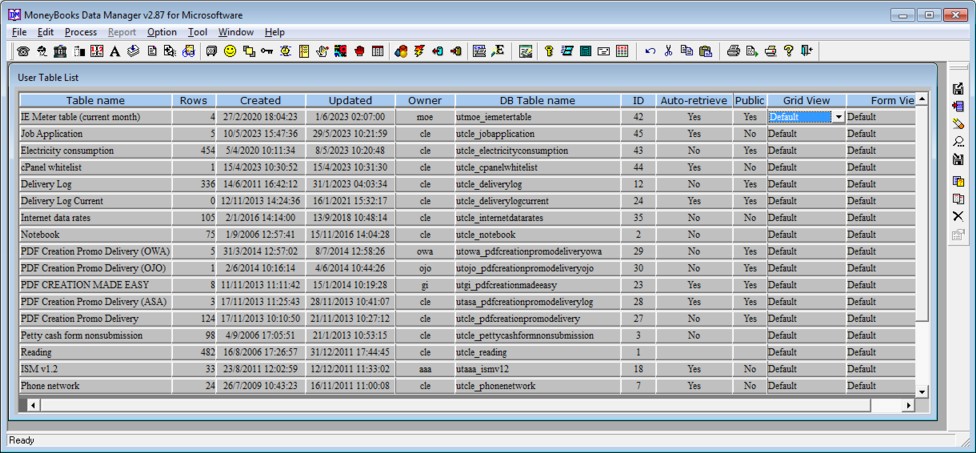976x453 pixels.
Task: Click the key icon in the toolbar
Action: point(267,51)
